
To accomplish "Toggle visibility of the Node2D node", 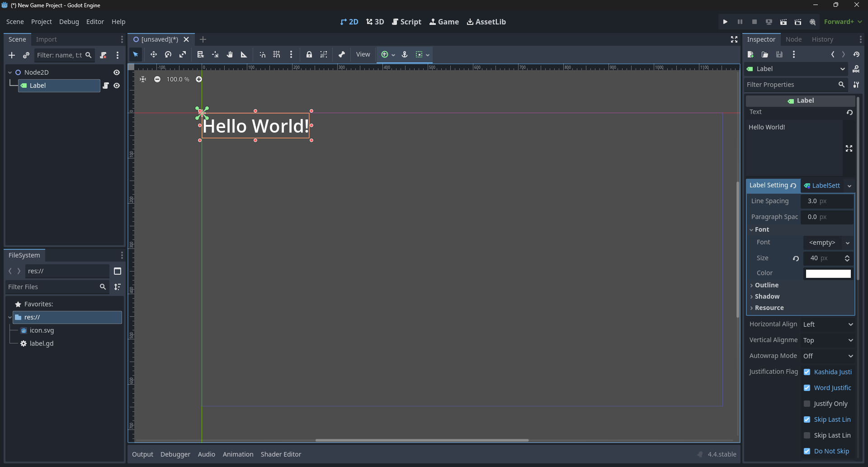I will [117, 72].
